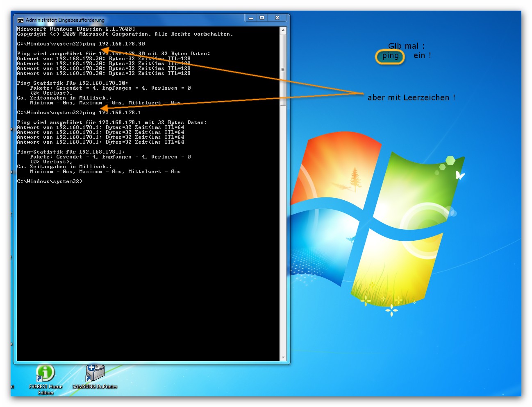Click the lower 'Pakete: Gesendet = 4' line
532x407 pixels.
pos(110,157)
